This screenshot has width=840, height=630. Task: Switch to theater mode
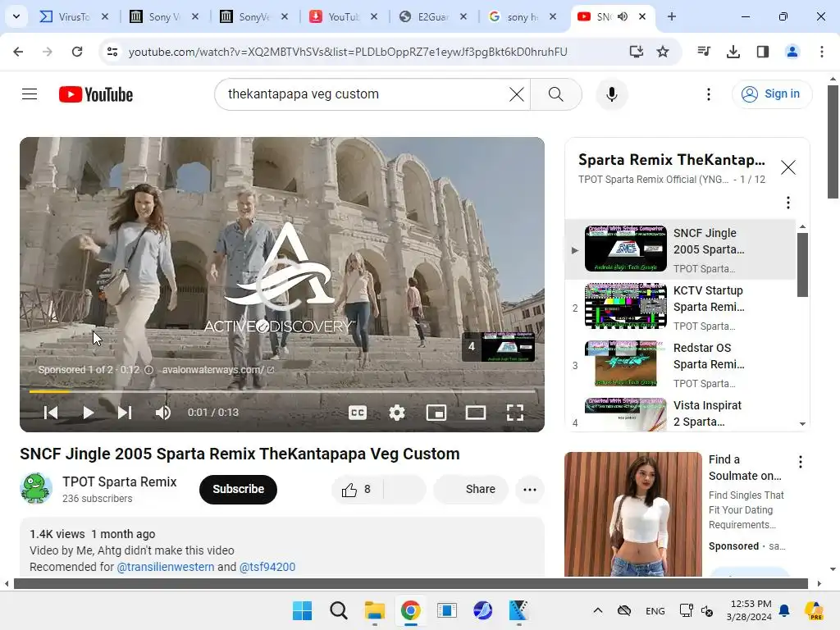tap(476, 413)
